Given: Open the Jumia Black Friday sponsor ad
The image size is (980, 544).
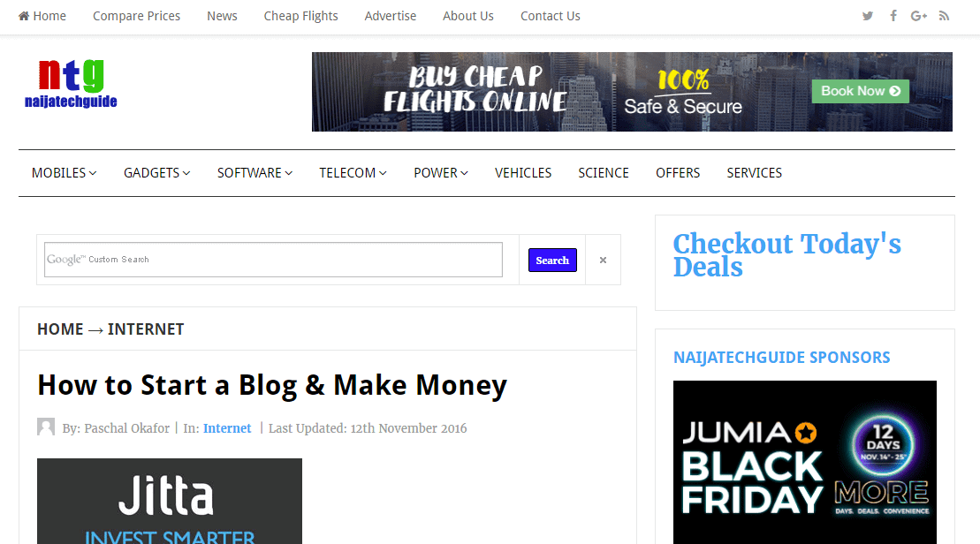Looking at the screenshot, I should (805, 462).
